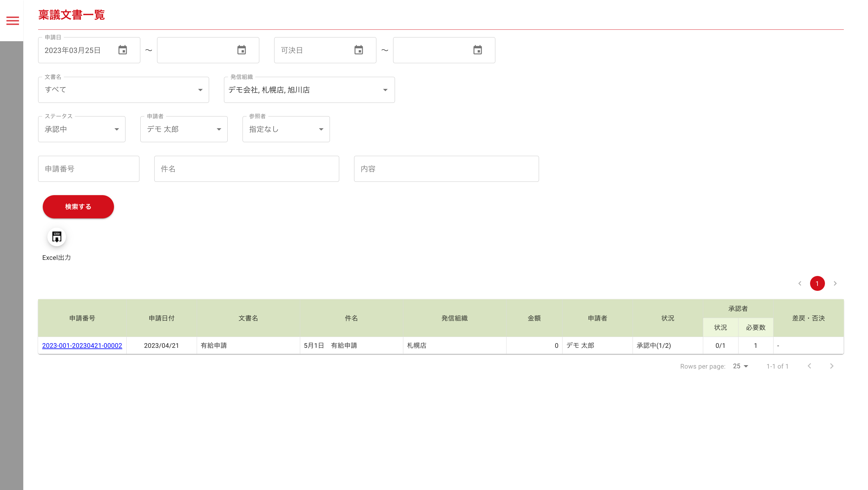
Task: Open document link 2023-001-20230421-00002
Action: (82, 345)
